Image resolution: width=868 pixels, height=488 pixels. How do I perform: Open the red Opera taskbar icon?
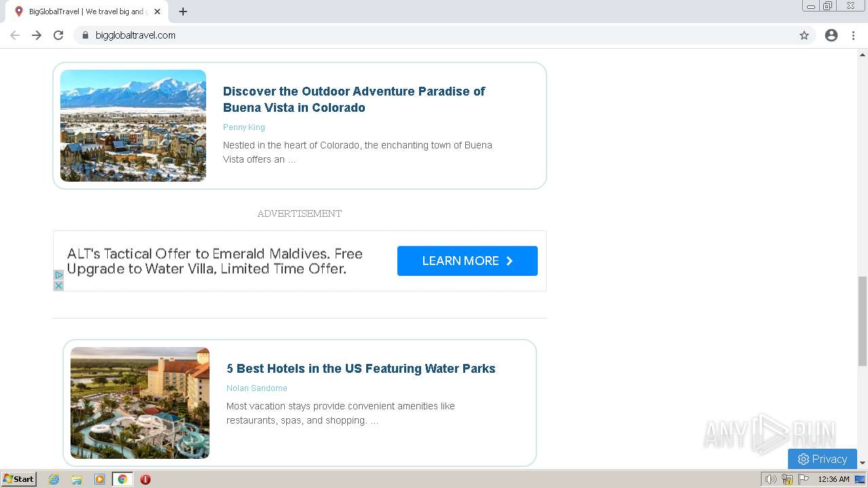click(145, 479)
